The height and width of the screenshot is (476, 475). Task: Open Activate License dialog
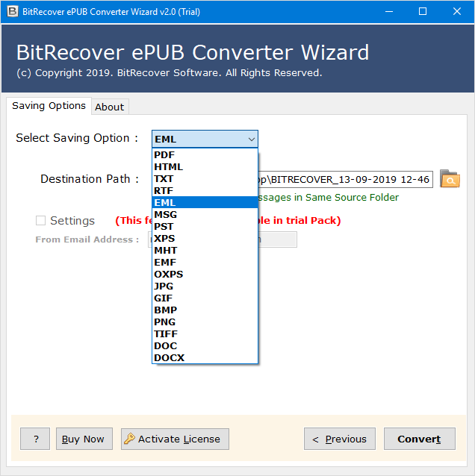[175, 439]
